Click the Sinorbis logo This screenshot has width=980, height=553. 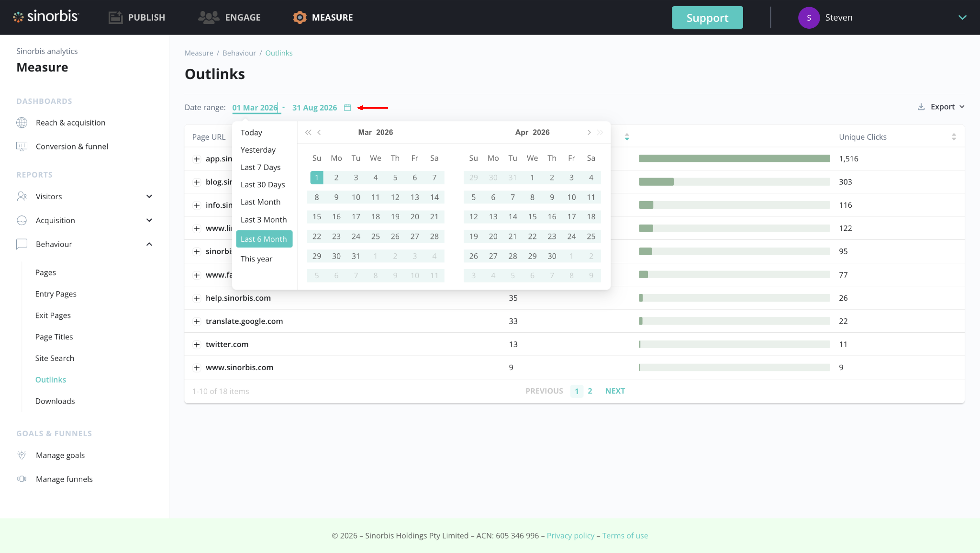pyautogui.click(x=46, y=17)
